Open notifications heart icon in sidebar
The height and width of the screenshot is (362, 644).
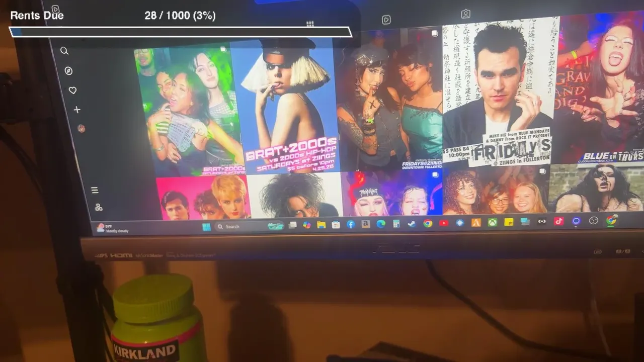tap(72, 90)
